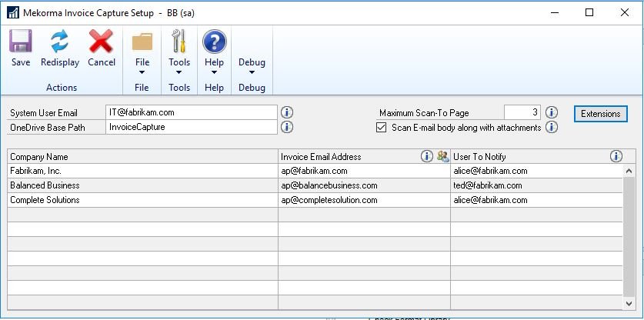Click the Maximum Scan-To Page value field
Screen dimensions: 644x320
[522, 112]
